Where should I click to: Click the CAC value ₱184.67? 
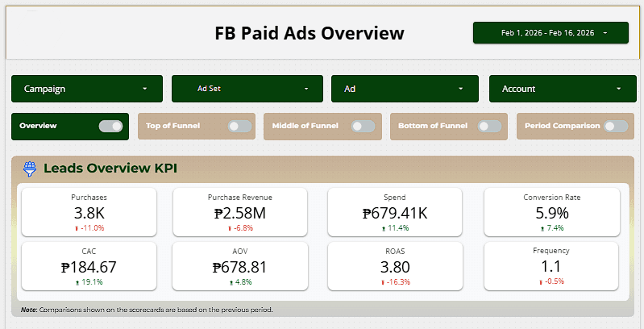(x=89, y=268)
